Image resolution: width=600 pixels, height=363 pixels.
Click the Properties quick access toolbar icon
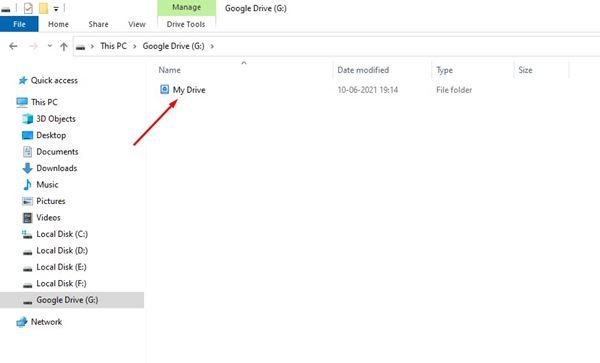click(28, 8)
